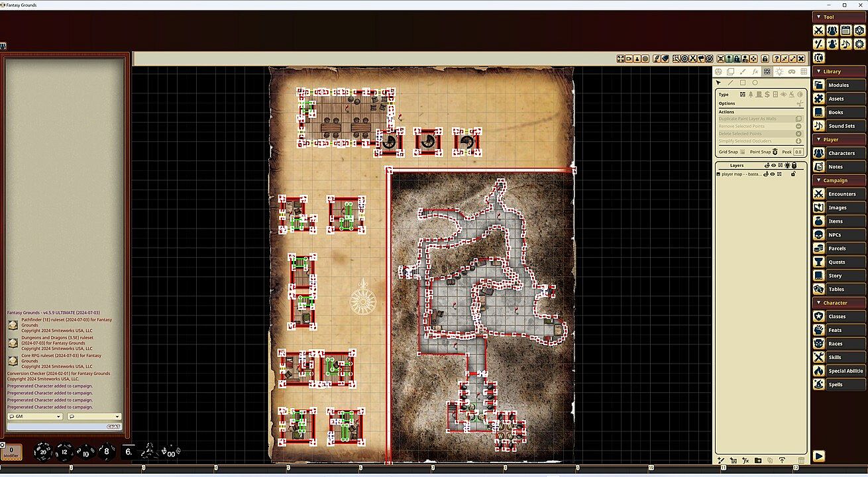Toggle Grid Snap
This screenshot has width=868, height=477.
(743, 152)
